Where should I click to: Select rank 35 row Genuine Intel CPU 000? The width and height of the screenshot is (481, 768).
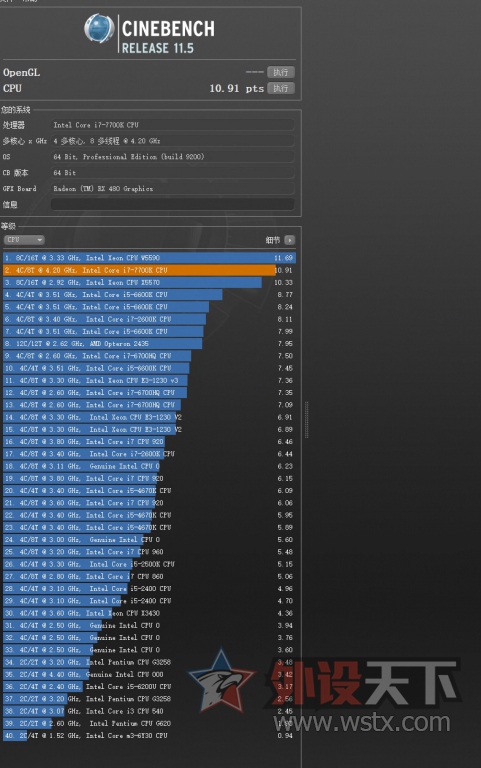coord(149,674)
